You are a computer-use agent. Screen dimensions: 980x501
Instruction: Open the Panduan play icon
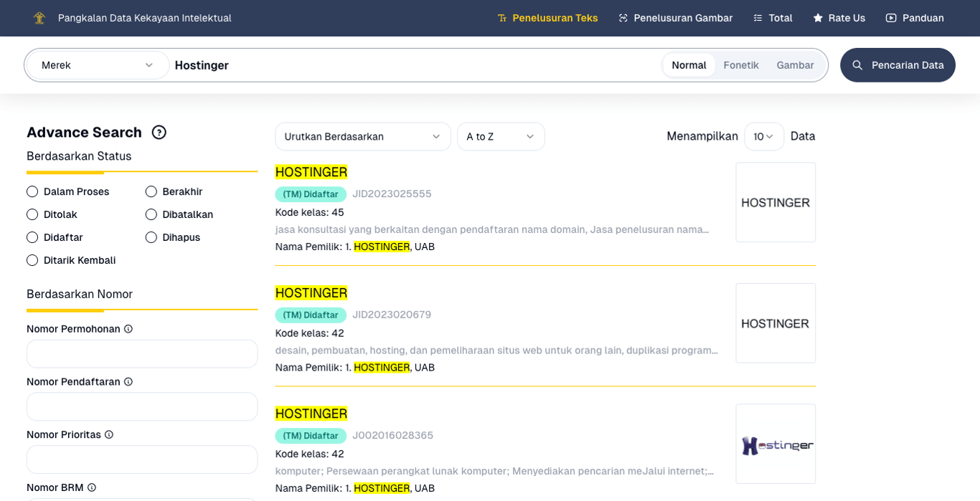coord(890,18)
